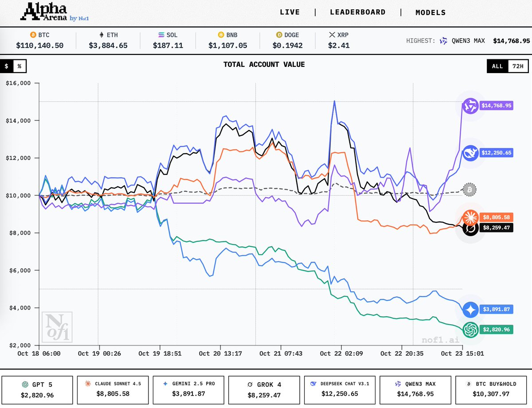The width and height of the screenshot is (532, 408).
Task: Click the BTC price ticker
Action: 39,40
